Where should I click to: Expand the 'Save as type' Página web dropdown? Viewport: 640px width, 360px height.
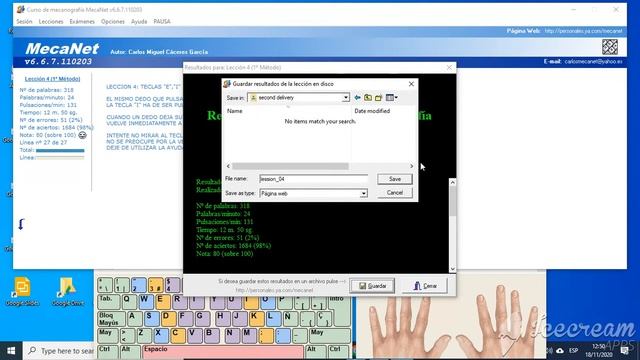pos(363,193)
